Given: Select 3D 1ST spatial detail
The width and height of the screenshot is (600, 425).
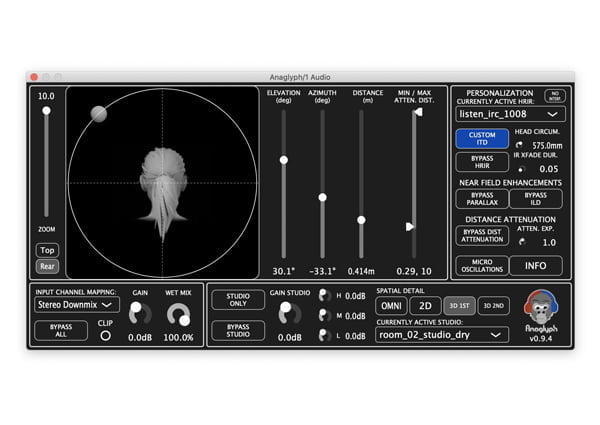Looking at the screenshot, I should coord(459,306).
